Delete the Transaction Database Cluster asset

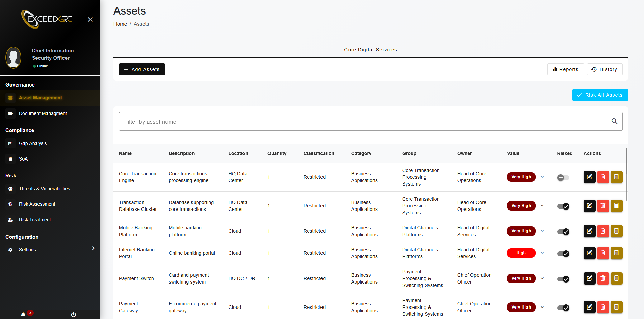coord(603,206)
